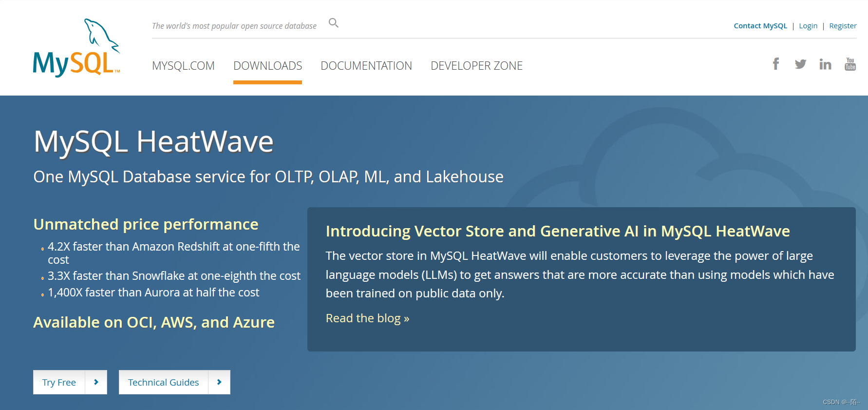Click the Register link

843,26
